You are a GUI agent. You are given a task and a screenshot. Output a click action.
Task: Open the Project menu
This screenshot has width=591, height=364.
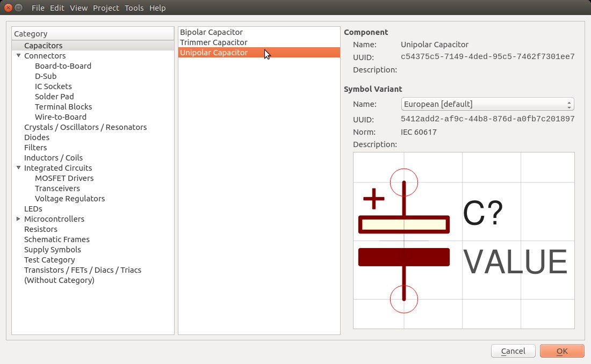pos(106,8)
